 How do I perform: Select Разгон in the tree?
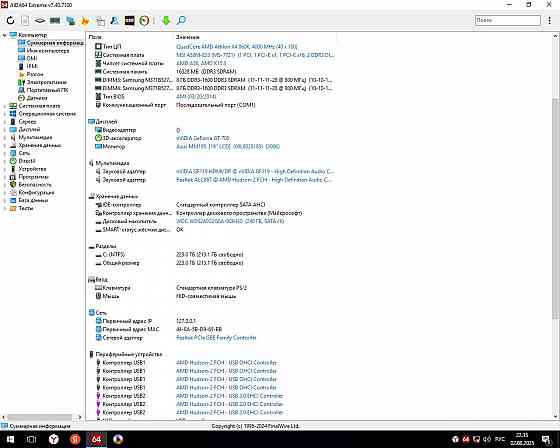35,74
